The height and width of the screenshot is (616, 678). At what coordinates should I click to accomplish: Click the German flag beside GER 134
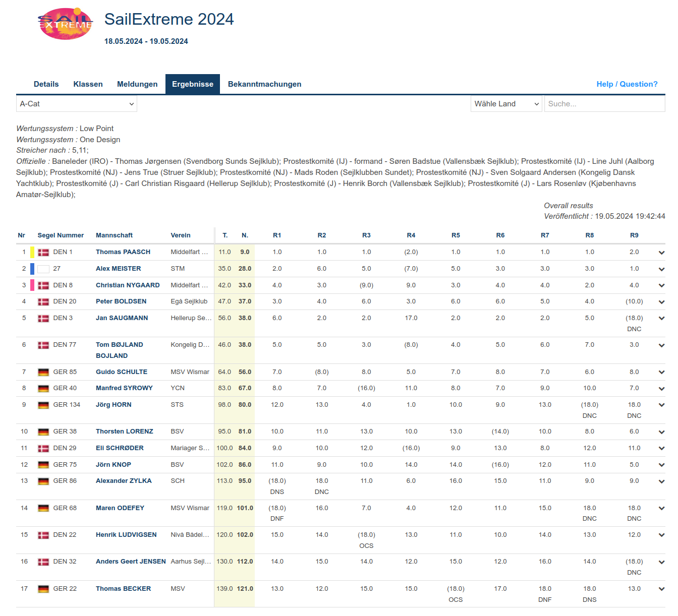pyautogui.click(x=43, y=405)
